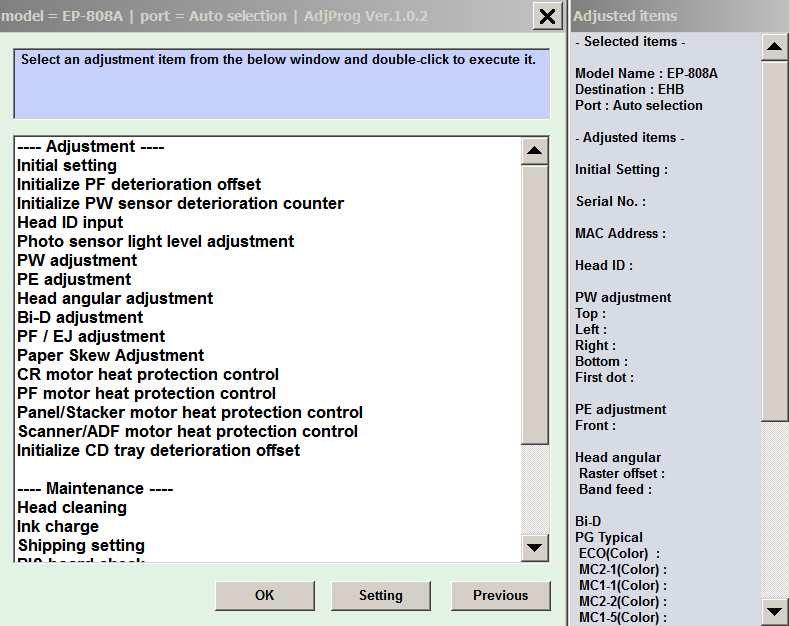Screen dimensions: 790x626
Task: Click 'ECO(Color) :' entry
Action: 620,554
